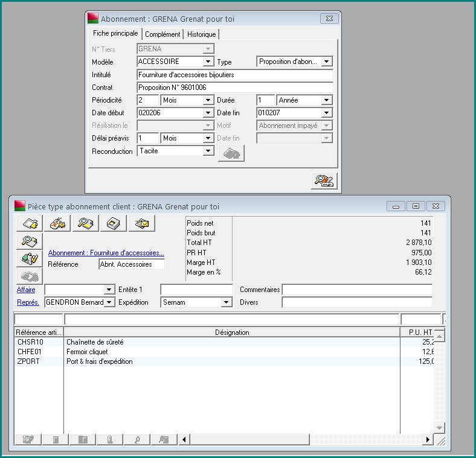Open the Modèle ACCESSOIRE dropdown

[x=208, y=62]
